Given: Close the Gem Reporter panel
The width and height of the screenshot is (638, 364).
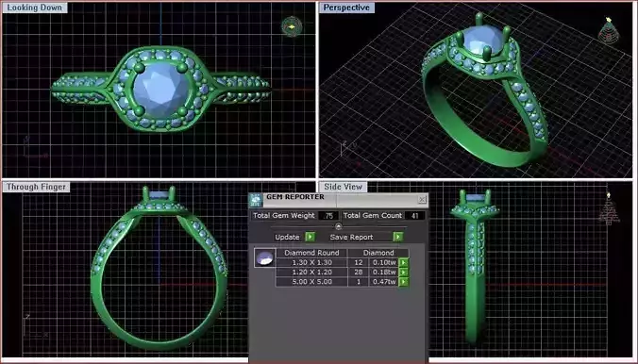Looking at the screenshot, I should tap(422, 199).
